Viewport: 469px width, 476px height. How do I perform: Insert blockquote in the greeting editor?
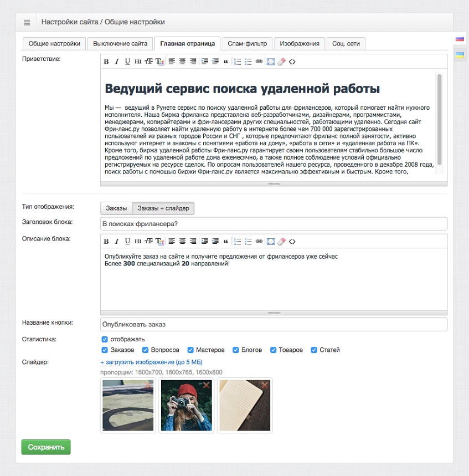[x=226, y=62]
